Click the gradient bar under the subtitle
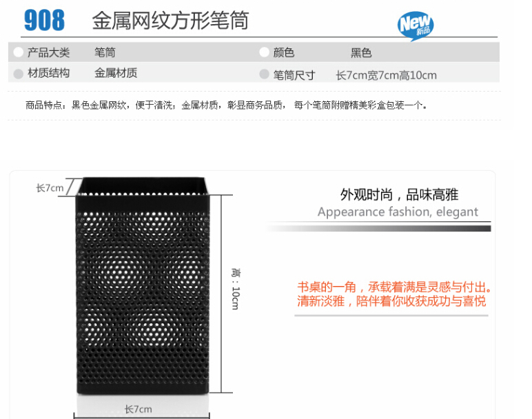Viewport: 532px width, 419px height. (378, 228)
